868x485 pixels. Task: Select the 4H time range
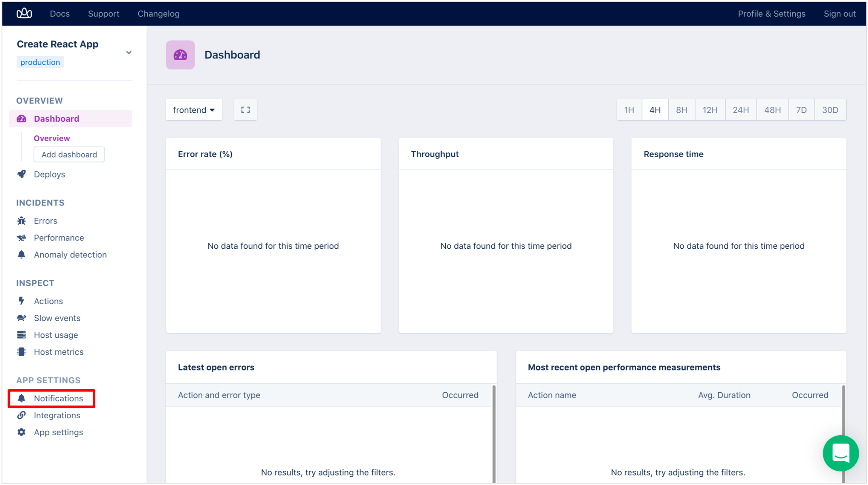[655, 110]
